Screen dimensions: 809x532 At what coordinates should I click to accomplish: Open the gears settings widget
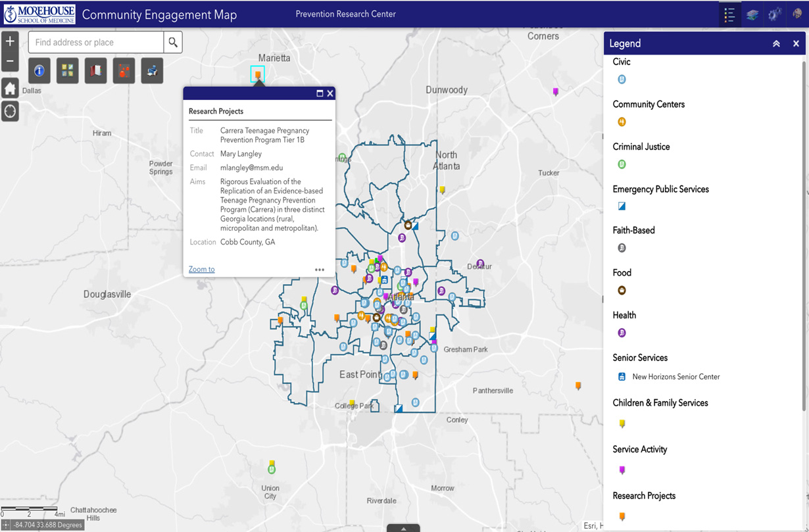775,15
